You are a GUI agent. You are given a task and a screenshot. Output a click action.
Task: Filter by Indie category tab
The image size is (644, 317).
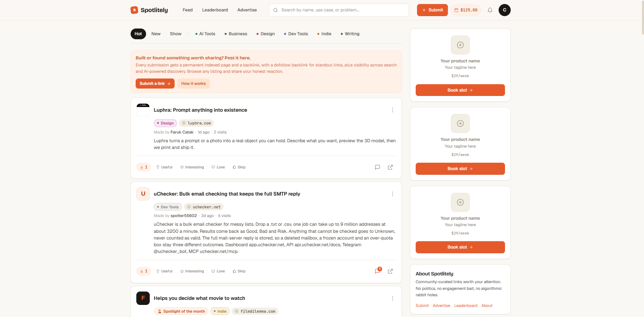324,34
